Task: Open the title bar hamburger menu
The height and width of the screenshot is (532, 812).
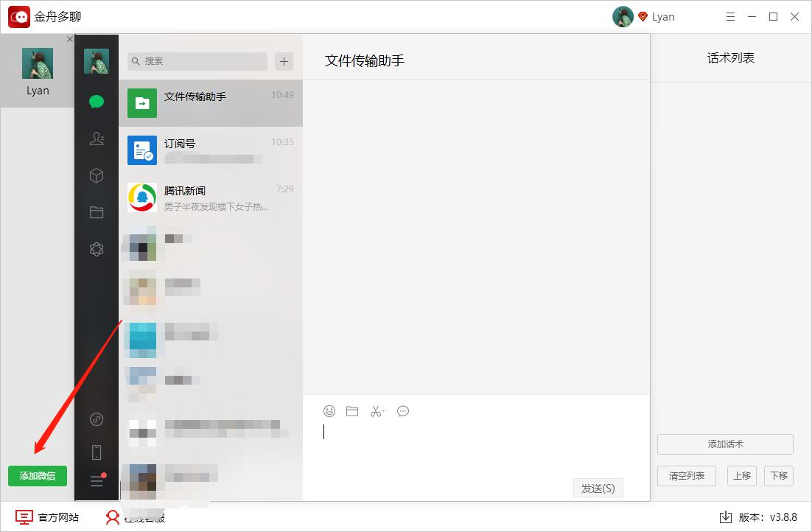Action: (730, 17)
